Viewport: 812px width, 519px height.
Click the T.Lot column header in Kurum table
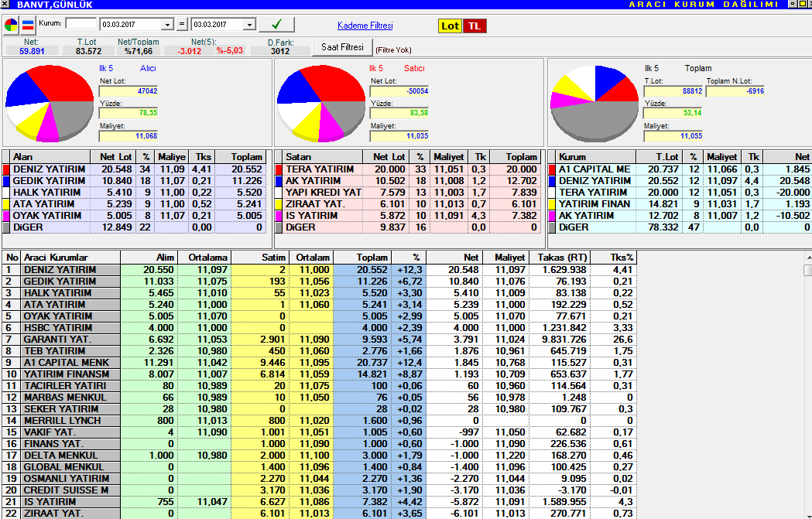pyautogui.click(x=659, y=157)
